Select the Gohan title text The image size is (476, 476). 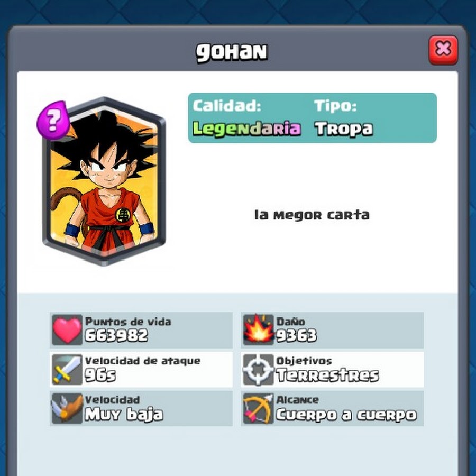(232, 52)
